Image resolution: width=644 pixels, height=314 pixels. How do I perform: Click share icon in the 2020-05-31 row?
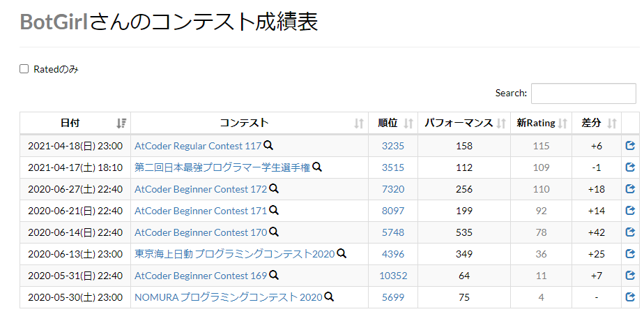[631, 276]
